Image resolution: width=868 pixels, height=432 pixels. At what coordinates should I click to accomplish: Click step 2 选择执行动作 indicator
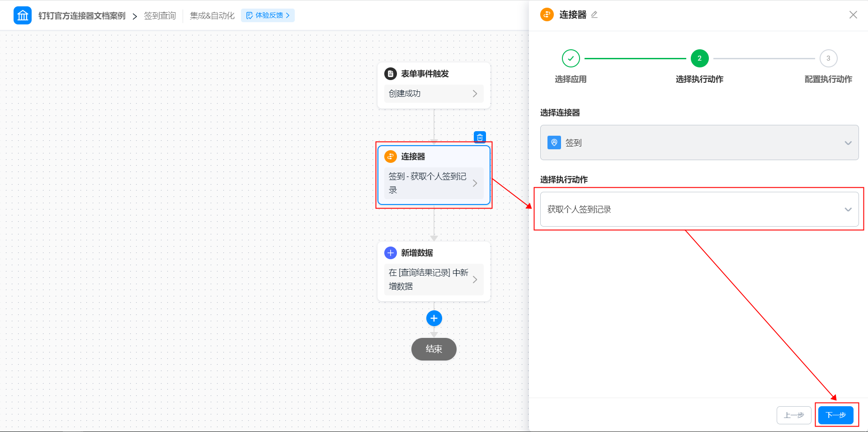click(x=699, y=58)
